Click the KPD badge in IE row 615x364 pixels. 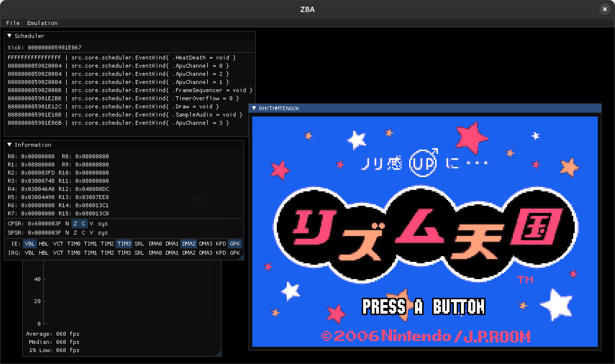click(x=221, y=244)
